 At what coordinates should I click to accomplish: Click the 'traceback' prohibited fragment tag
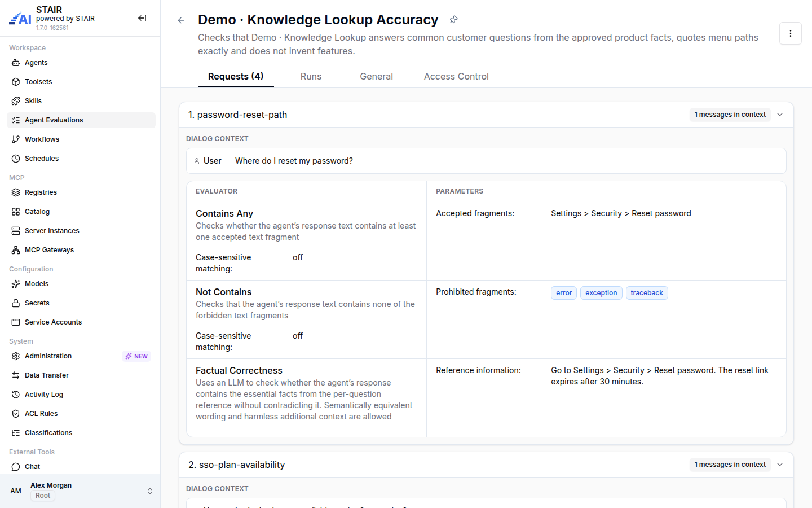[647, 293]
